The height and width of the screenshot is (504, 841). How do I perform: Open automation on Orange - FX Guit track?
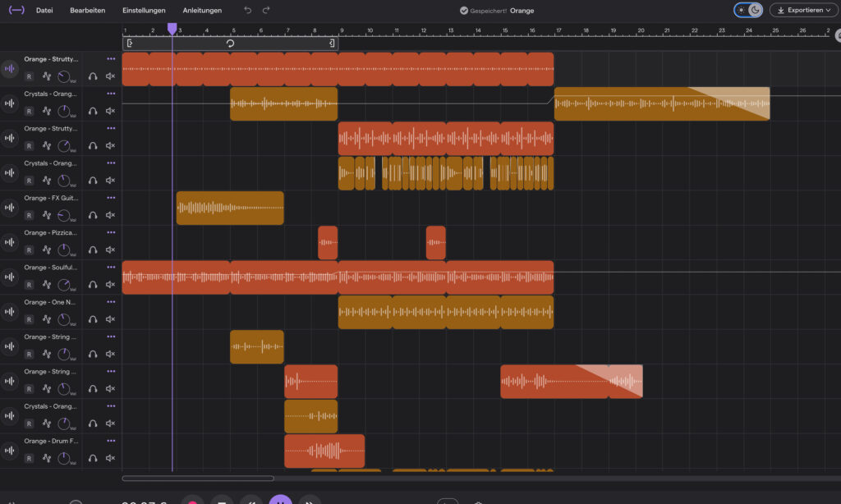(47, 215)
